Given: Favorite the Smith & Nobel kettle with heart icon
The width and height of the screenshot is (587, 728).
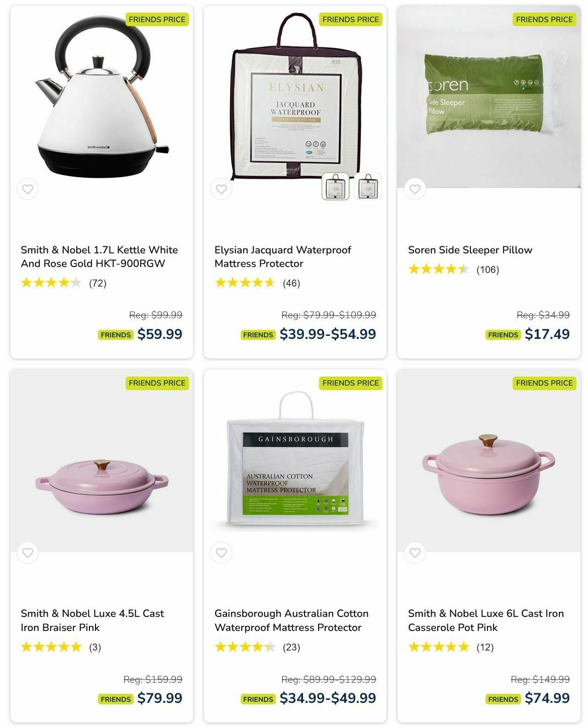Looking at the screenshot, I should (28, 190).
